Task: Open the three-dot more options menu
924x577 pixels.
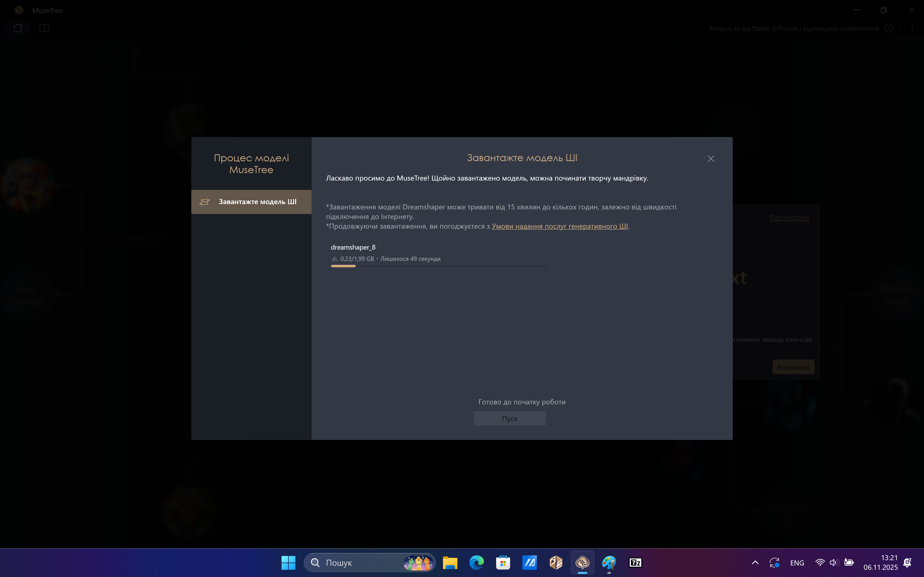Action: pos(912,28)
